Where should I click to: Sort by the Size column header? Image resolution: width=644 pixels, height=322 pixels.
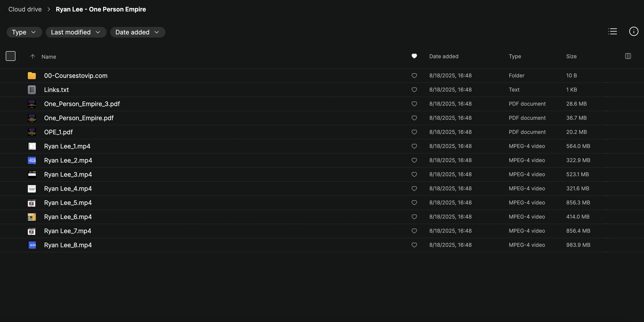[571, 56]
